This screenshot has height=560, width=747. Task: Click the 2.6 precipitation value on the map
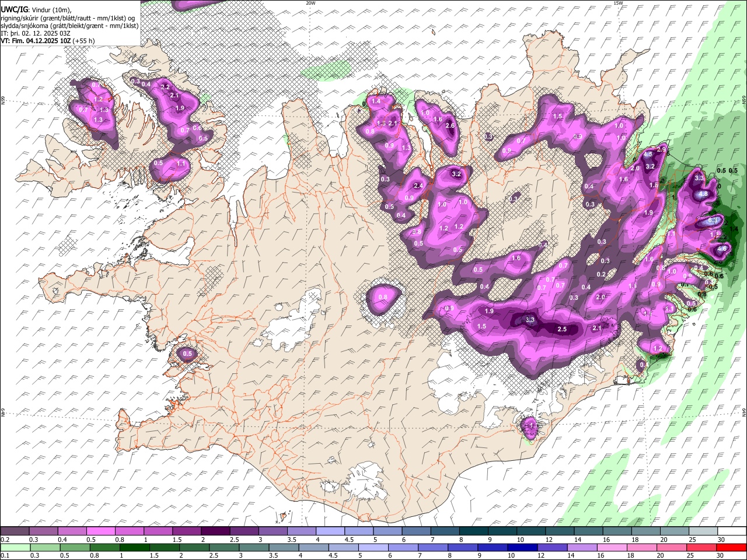(450, 125)
